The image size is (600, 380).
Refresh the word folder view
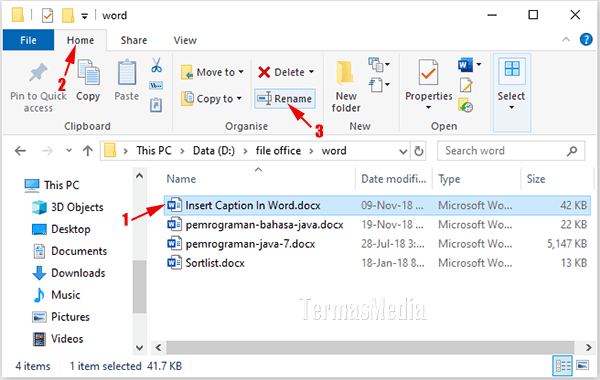point(419,151)
